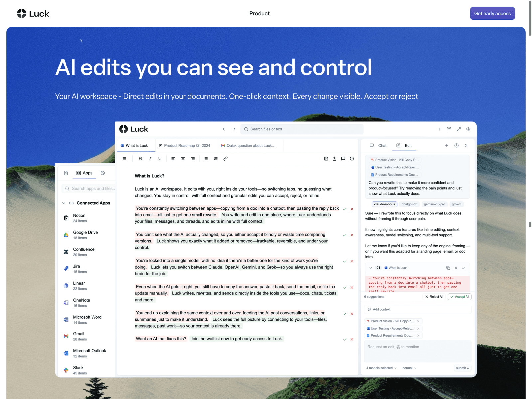The width and height of the screenshot is (532, 399).
Task: Switch to Product Roadmap Q1 2024 tab
Action: [185, 146]
